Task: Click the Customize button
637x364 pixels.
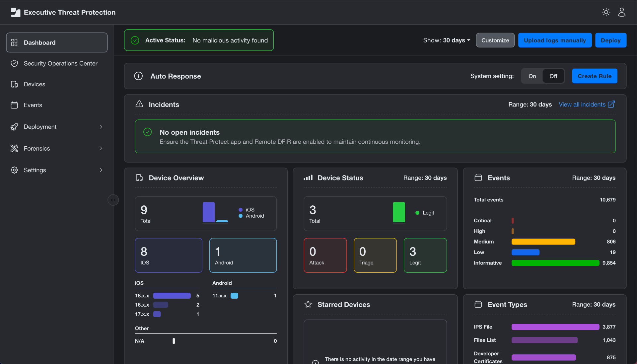Action: [495, 40]
